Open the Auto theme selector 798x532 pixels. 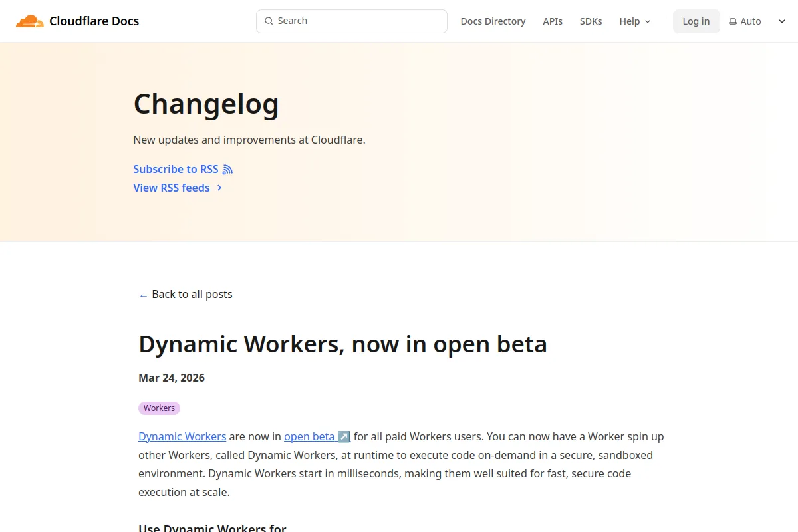(x=757, y=21)
